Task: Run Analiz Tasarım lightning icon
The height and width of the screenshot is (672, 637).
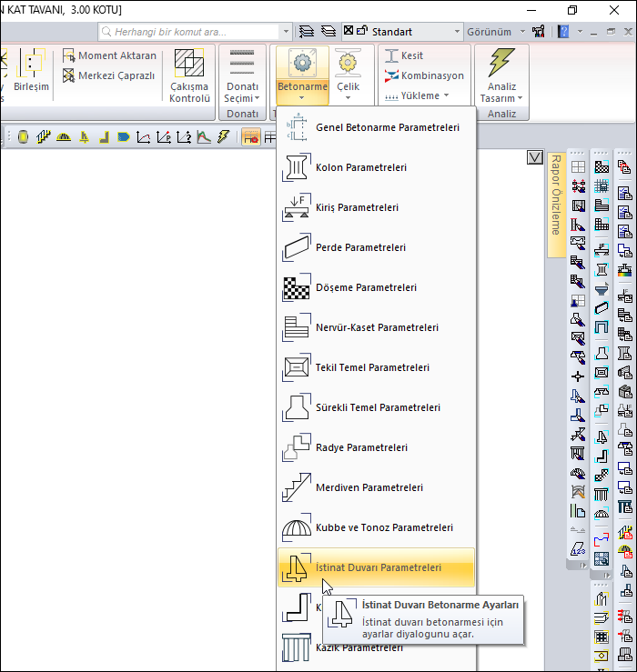Action: (501, 63)
